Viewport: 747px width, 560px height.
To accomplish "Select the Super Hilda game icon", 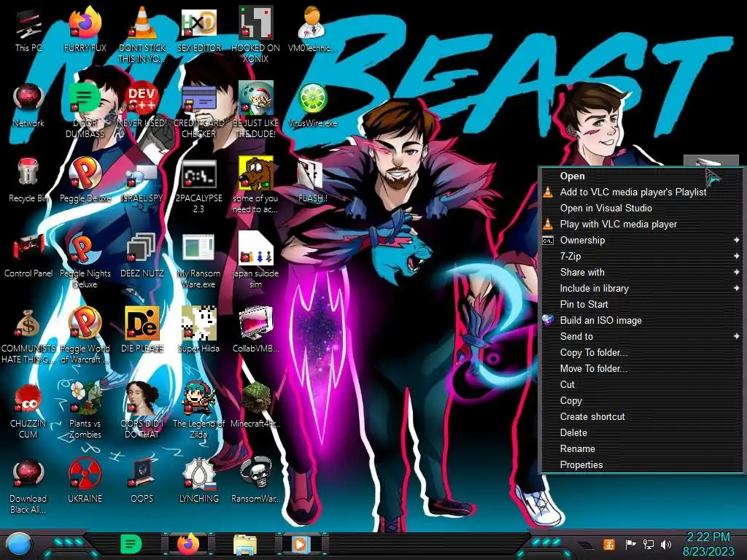I will (198, 330).
